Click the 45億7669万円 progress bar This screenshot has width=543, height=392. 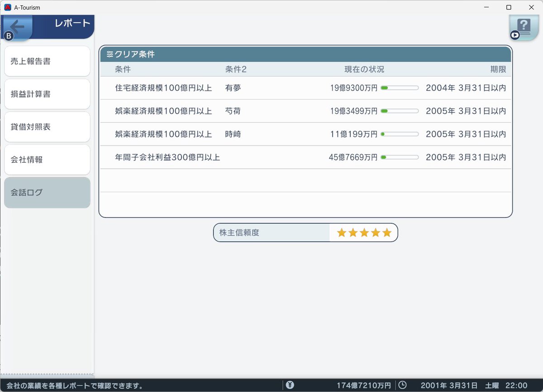(x=400, y=157)
